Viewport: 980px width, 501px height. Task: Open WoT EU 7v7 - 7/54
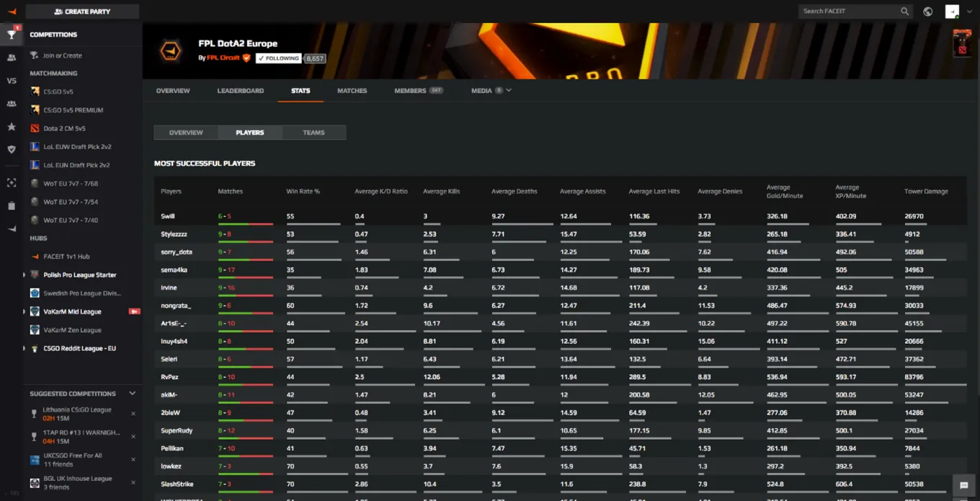tap(71, 202)
